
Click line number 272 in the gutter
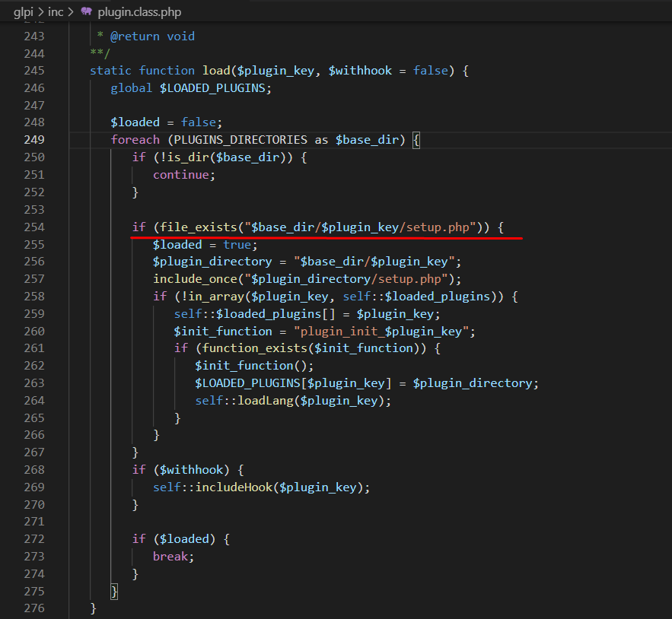34,538
